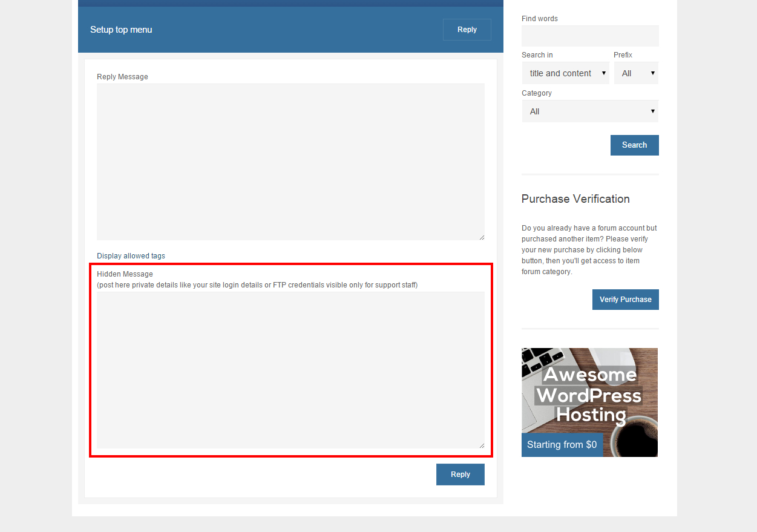The width and height of the screenshot is (757, 532).
Task: Expand the Prefix dropdown
Action: tap(636, 73)
